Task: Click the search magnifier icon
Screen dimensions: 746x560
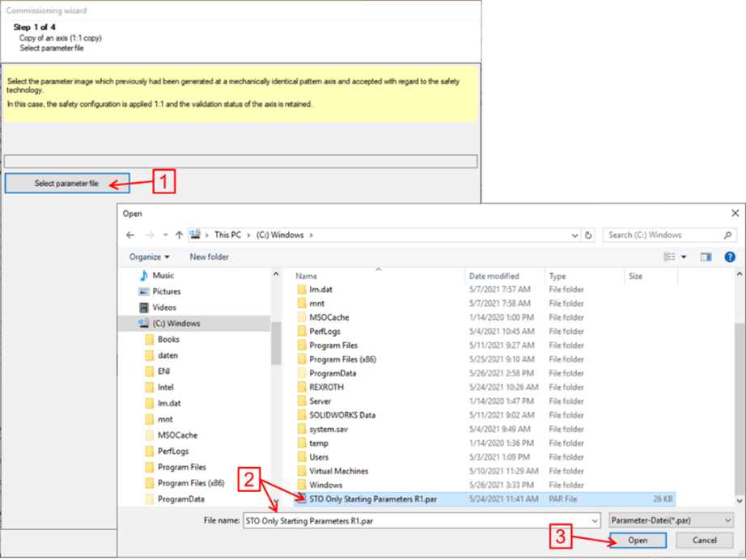Action: pyautogui.click(x=727, y=235)
